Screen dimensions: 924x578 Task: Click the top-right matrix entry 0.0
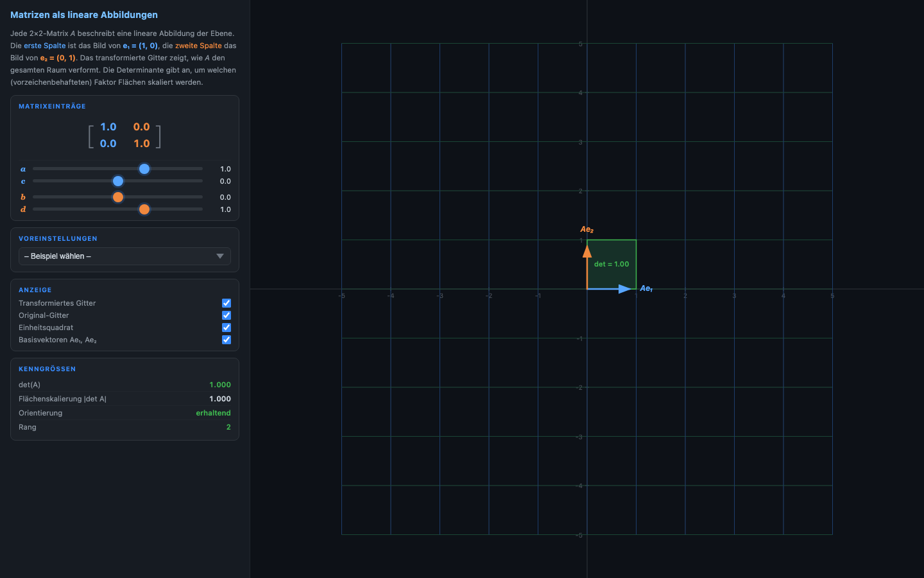point(142,127)
